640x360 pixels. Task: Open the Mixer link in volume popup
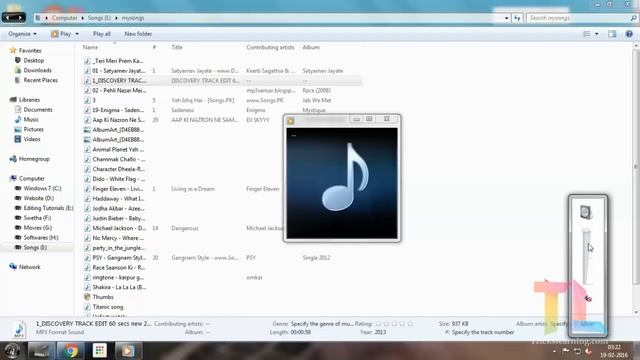pyautogui.click(x=587, y=324)
